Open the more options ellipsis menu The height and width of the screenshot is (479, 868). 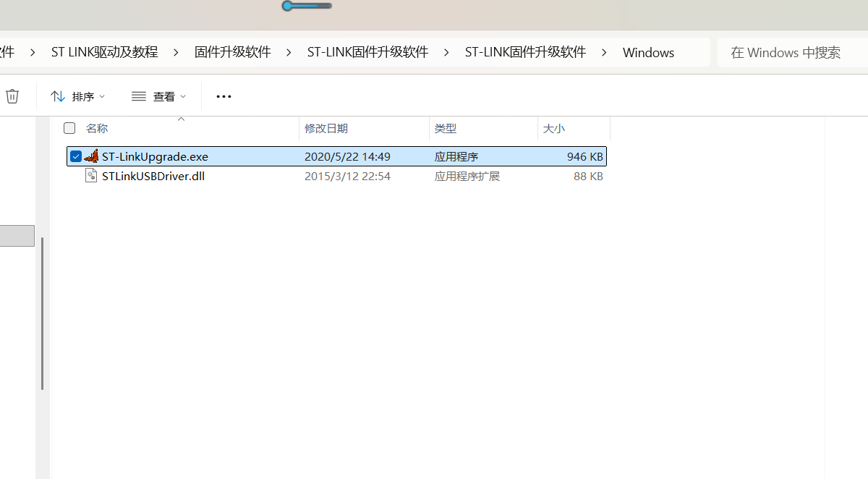pyautogui.click(x=224, y=96)
